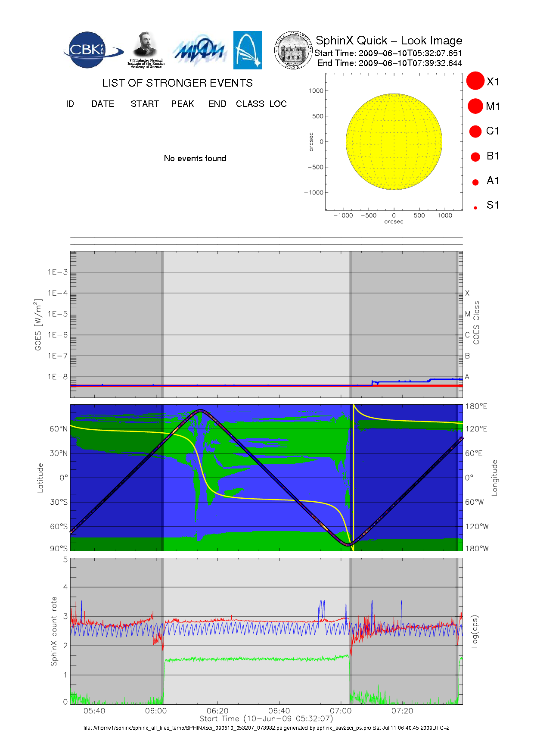Viewport: 534px width, 756px height.
Task: Click the S1 smallest red legend dot
Action: tap(475, 208)
